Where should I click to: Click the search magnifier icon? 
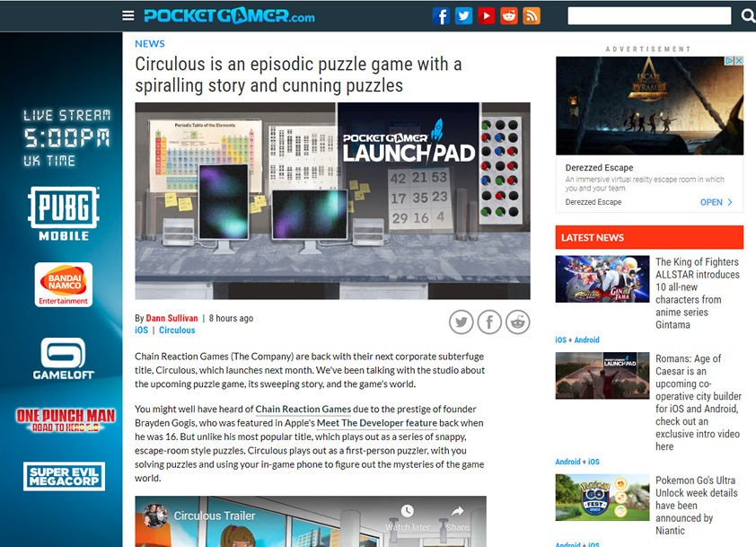pos(748,16)
